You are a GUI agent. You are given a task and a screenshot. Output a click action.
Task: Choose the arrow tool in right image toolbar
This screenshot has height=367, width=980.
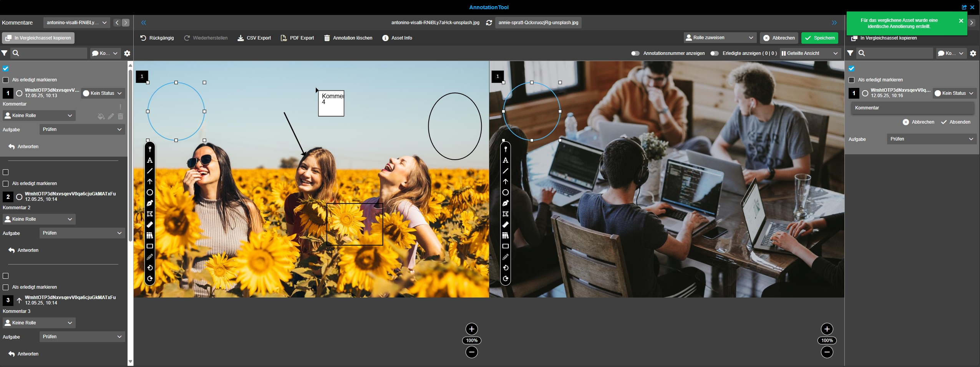506,182
